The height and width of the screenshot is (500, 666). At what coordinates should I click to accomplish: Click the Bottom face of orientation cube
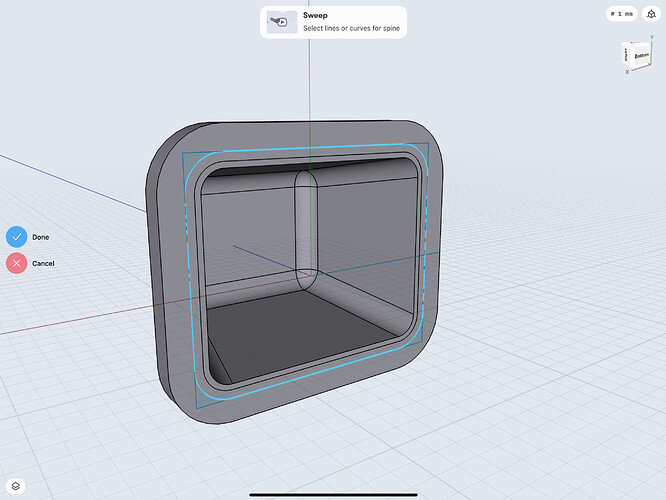coord(641,56)
